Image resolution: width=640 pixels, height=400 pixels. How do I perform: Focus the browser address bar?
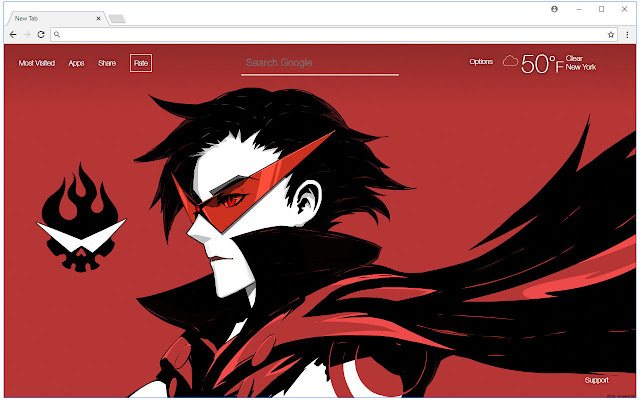tap(334, 35)
